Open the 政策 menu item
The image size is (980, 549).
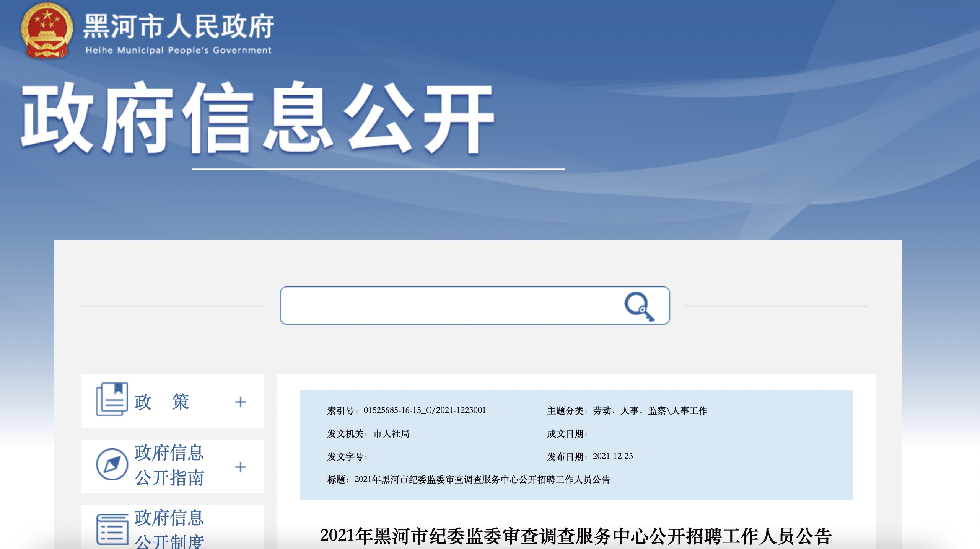pos(162,402)
